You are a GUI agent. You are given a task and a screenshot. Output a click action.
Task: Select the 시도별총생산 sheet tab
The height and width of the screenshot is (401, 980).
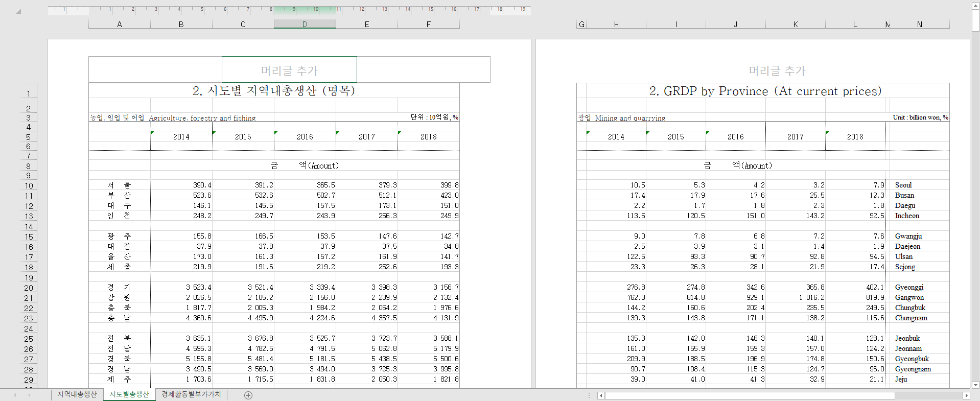[x=129, y=394]
